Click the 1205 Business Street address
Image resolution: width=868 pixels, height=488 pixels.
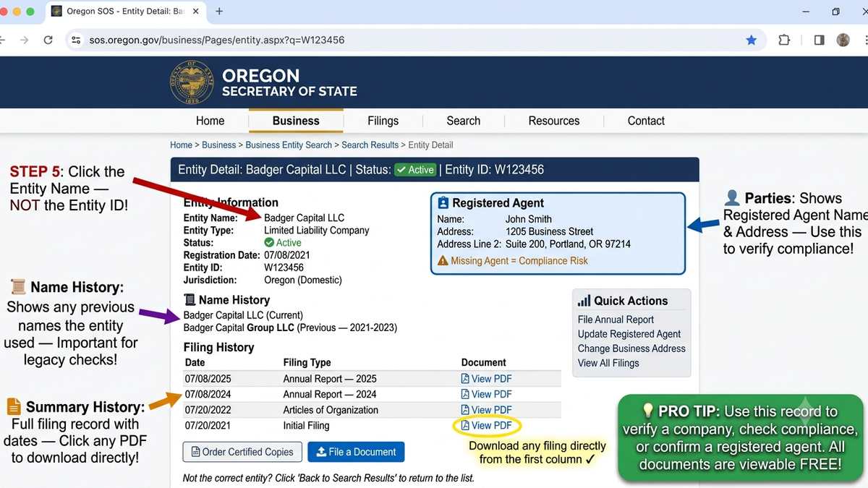coord(549,231)
